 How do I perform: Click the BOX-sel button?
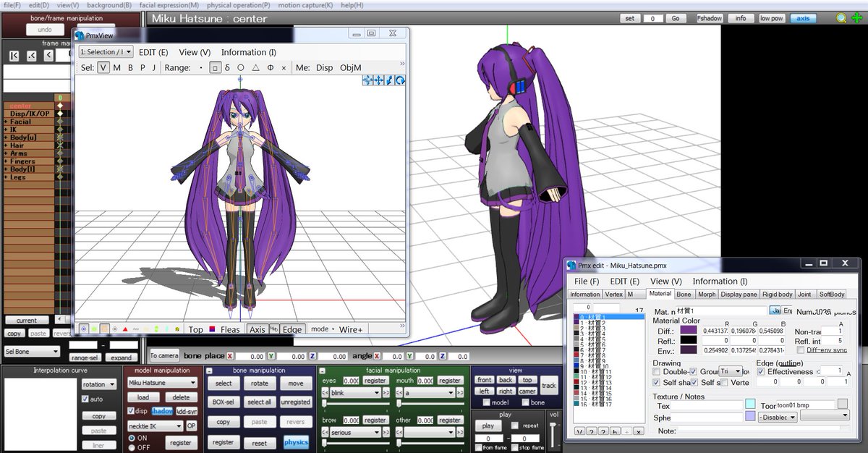(x=224, y=402)
